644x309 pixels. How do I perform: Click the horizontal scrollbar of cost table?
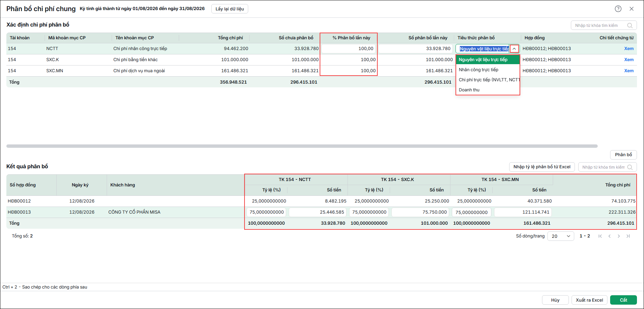[302, 146]
